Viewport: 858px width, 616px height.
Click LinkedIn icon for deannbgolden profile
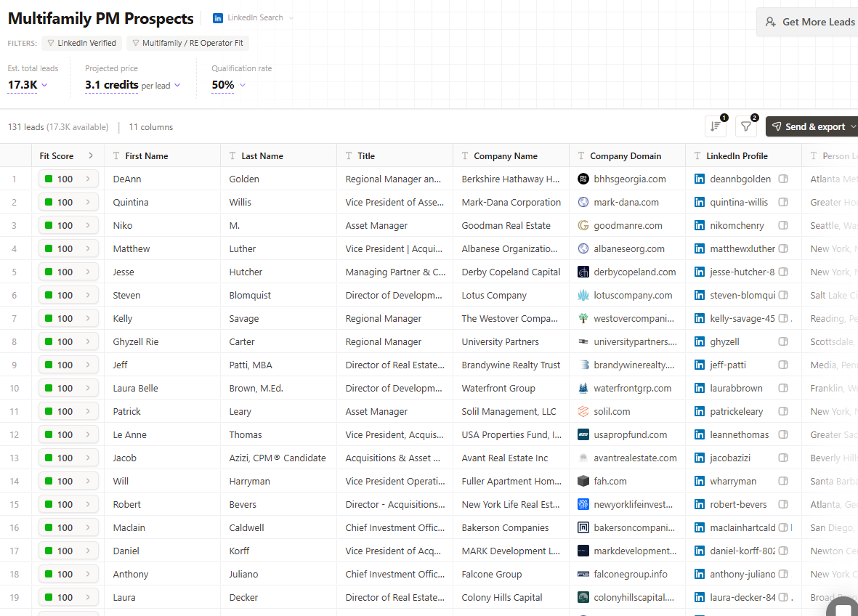click(x=700, y=179)
